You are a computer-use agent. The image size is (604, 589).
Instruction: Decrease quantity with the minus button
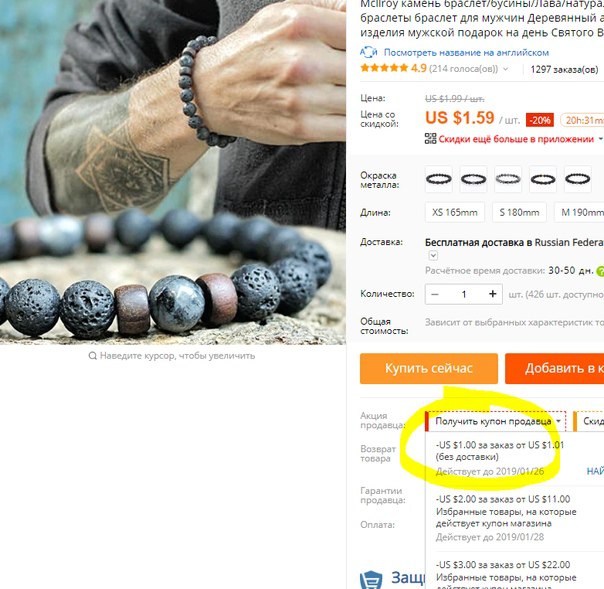pyautogui.click(x=435, y=294)
